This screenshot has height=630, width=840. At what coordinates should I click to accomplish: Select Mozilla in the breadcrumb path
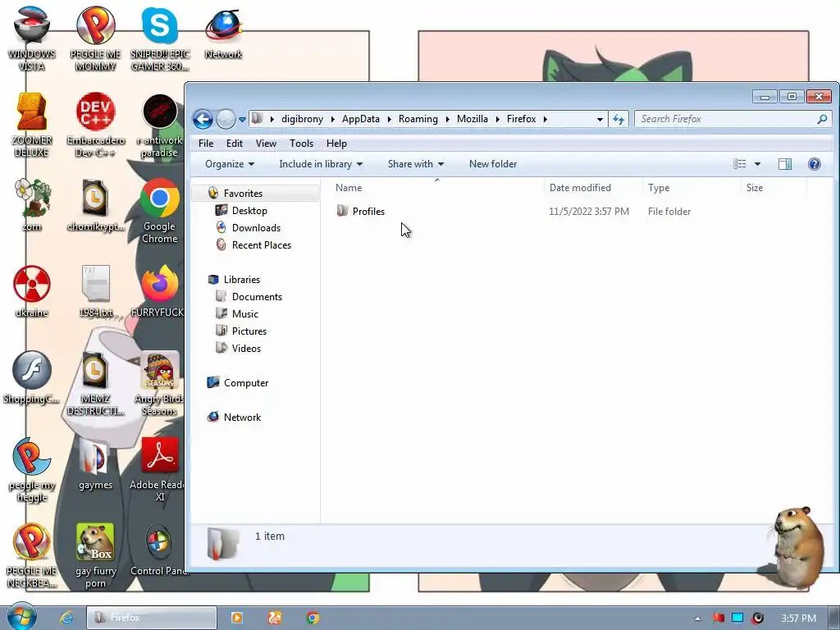pos(472,119)
